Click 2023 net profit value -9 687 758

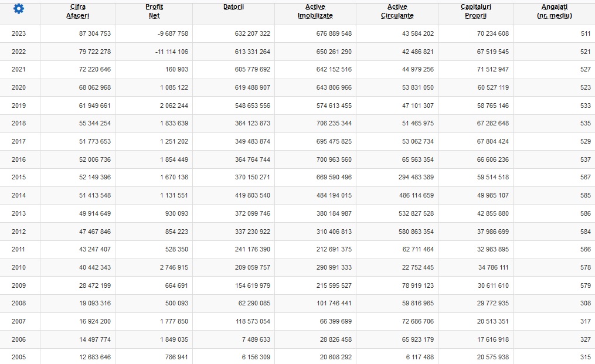click(x=173, y=33)
